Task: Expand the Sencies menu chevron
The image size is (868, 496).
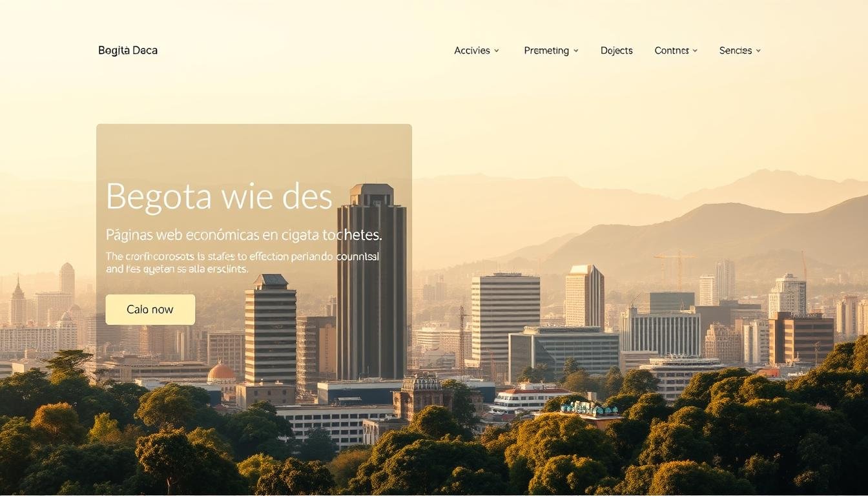Action: [x=759, y=50]
